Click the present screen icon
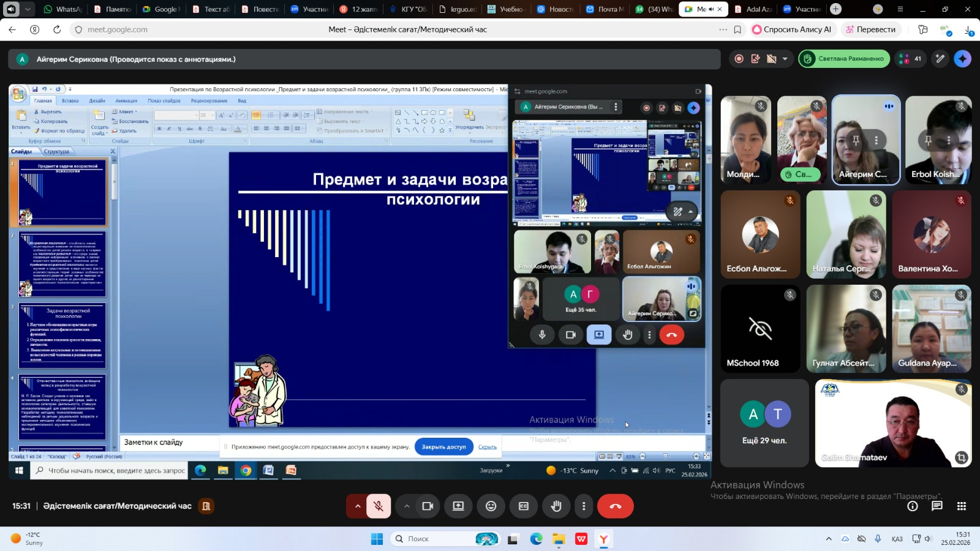The image size is (980, 551). click(x=458, y=506)
